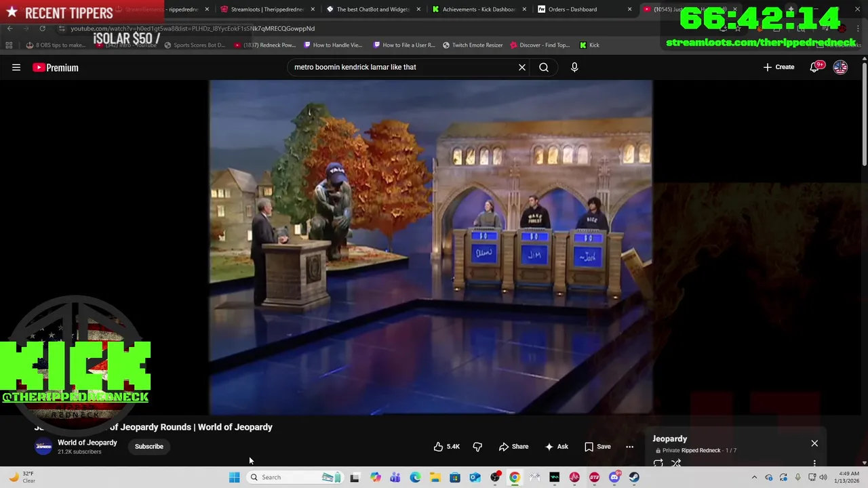The height and width of the screenshot is (488, 868).
Task: Open Copilot from the taskbar
Action: (376, 477)
